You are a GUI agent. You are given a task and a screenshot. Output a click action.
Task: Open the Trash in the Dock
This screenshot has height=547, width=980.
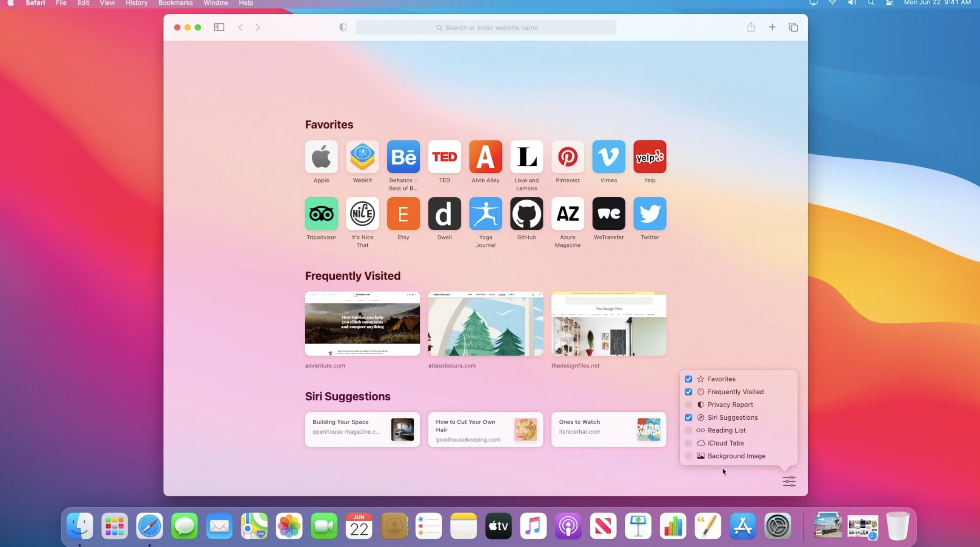point(898,526)
